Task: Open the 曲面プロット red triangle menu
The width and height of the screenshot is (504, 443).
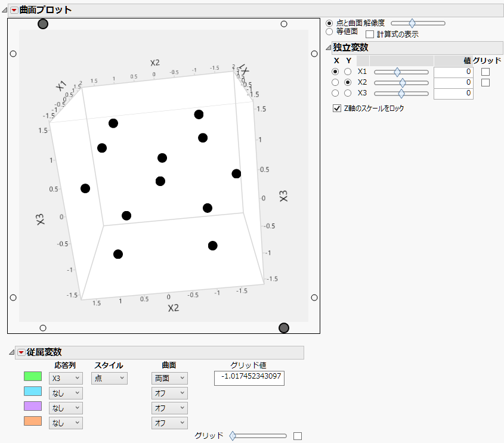Action: coord(14,10)
